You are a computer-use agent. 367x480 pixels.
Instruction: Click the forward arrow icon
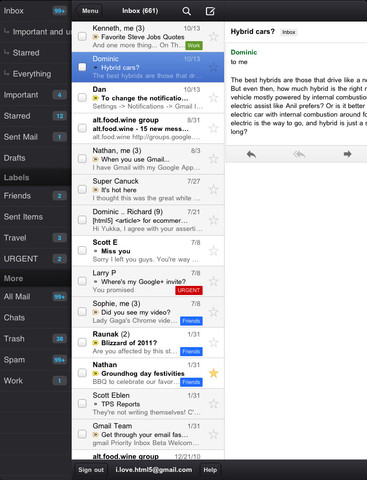click(347, 154)
